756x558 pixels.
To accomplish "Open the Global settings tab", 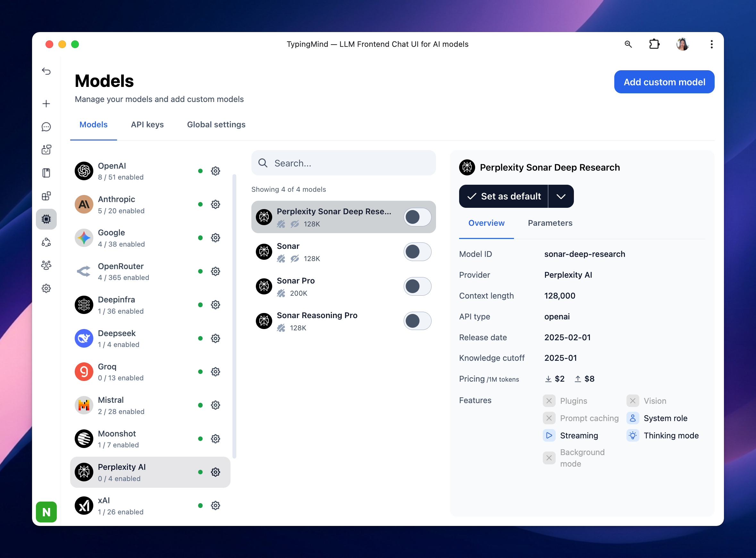I will click(x=216, y=125).
